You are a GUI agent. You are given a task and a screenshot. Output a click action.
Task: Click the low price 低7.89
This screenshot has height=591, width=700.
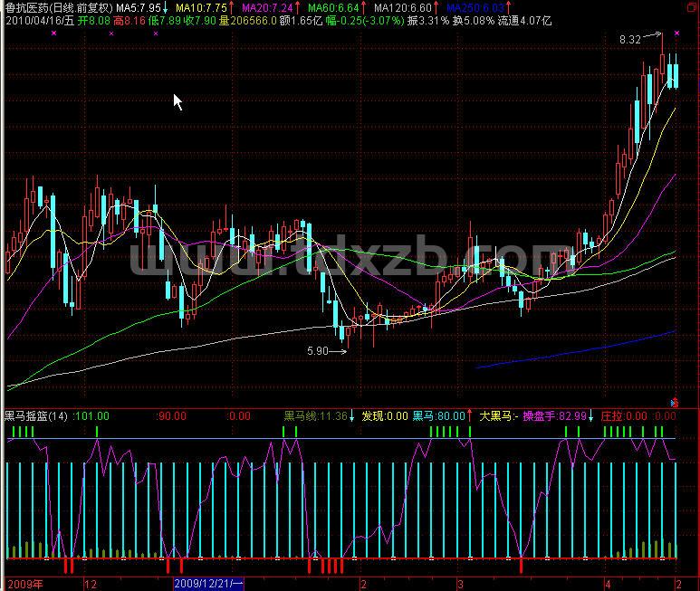164,21
